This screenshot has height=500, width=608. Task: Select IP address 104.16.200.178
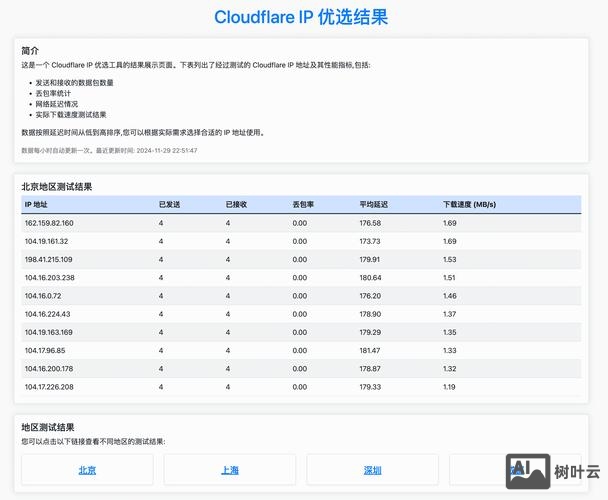click(x=49, y=369)
